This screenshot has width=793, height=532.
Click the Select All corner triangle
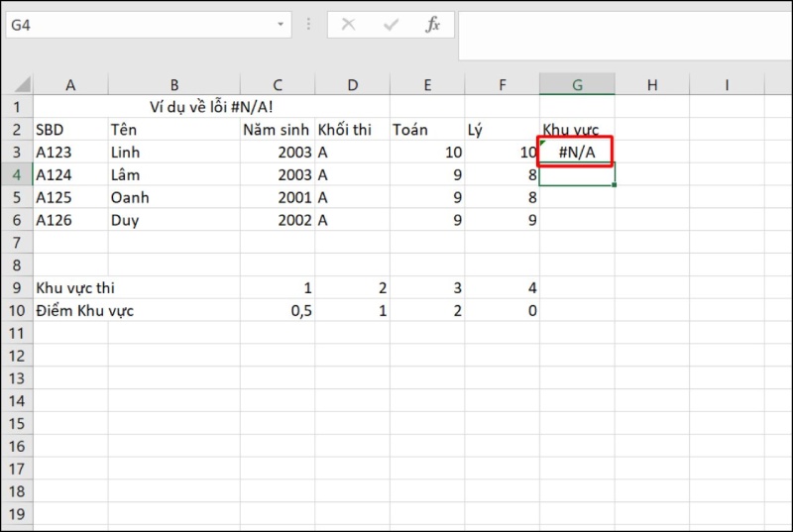[18, 85]
